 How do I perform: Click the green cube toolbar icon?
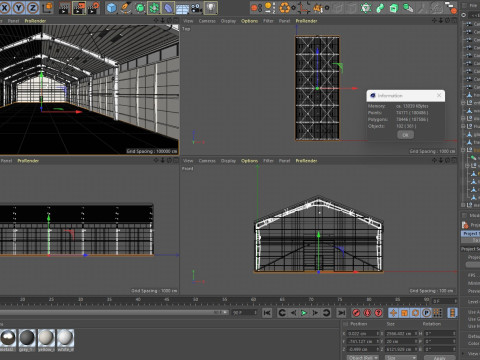coord(394,8)
